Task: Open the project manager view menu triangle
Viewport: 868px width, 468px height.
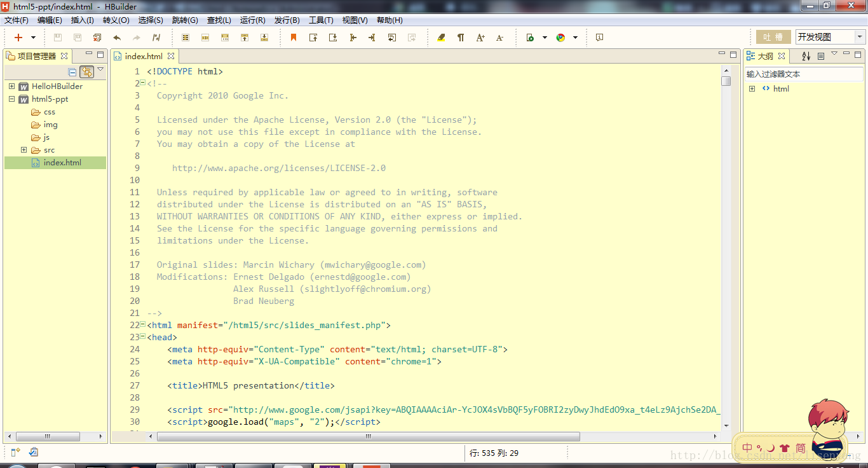Action: (100, 69)
